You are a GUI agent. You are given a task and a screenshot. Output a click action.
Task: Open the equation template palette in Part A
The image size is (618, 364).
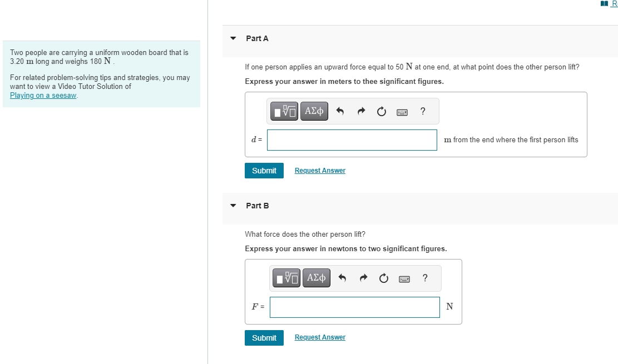(x=284, y=111)
